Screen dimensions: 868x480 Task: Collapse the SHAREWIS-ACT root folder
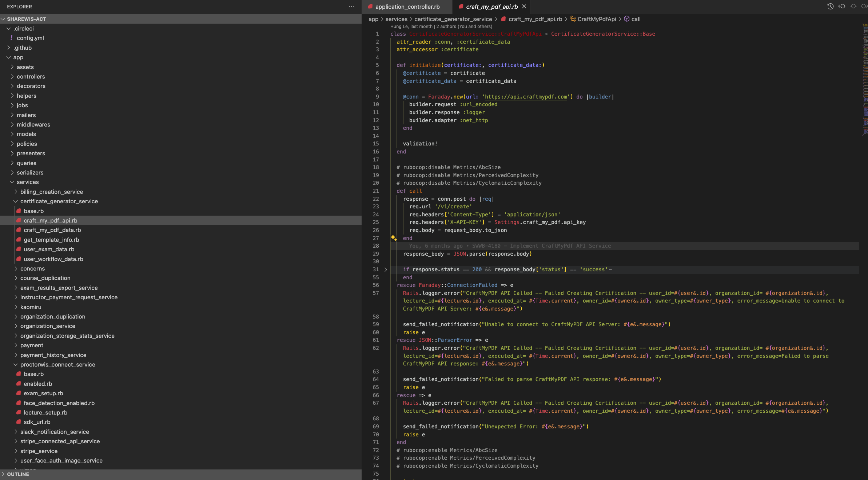pos(181,19)
